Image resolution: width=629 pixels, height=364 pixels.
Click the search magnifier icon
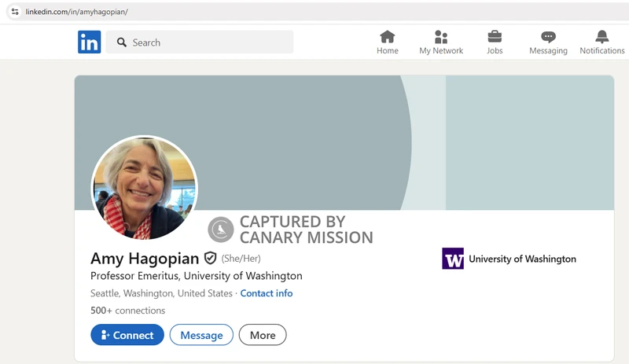(122, 42)
